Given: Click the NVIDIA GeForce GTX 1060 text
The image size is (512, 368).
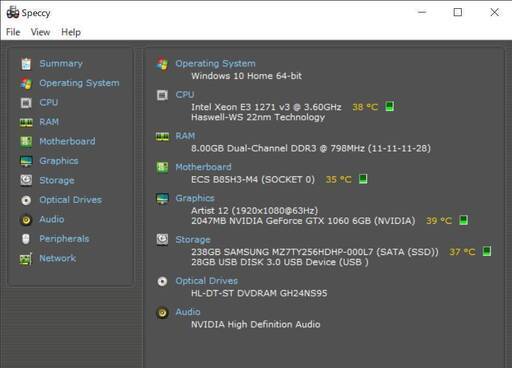Looking at the screenshot, I should [303, 221].
